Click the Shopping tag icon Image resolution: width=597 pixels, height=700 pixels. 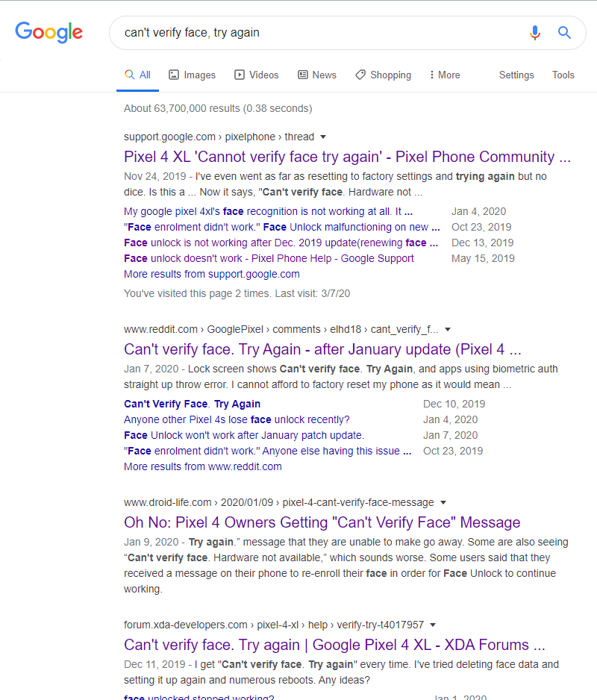pyautogui.click(x=360, y=75)
